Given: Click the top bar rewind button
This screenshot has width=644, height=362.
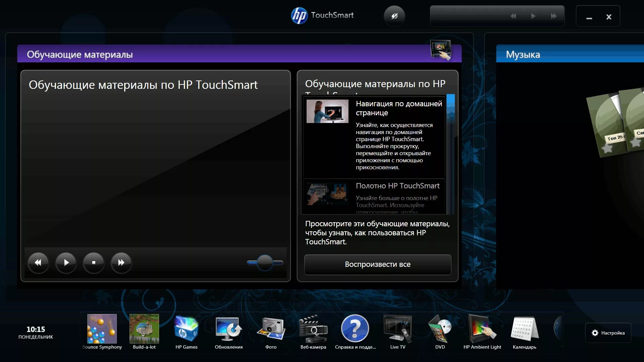Looking at the screenshot, I should (513, 16).
